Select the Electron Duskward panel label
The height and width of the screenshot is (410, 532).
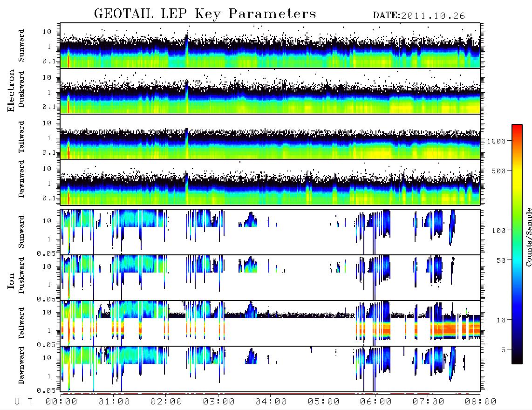pyautogui.click(x=21, y=89)
